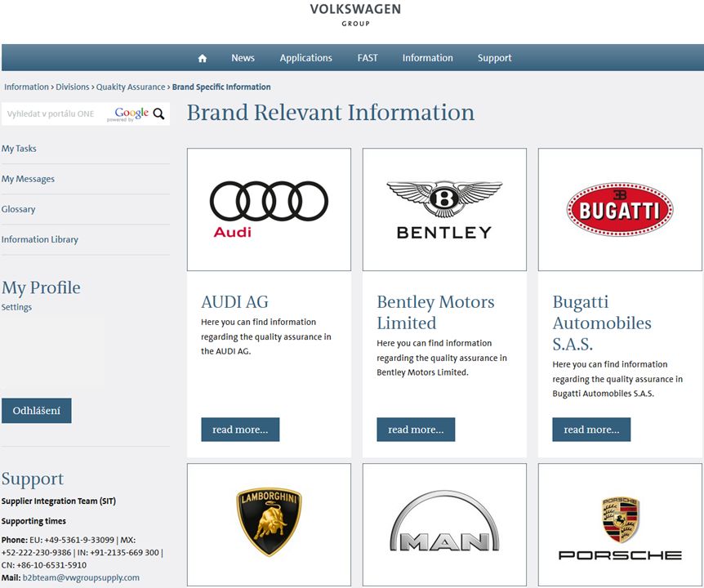Image resolution: width=704 pixels, height=588 pixels.
Task: Click the AUDI AG heading
Action: tap(235, 302)
